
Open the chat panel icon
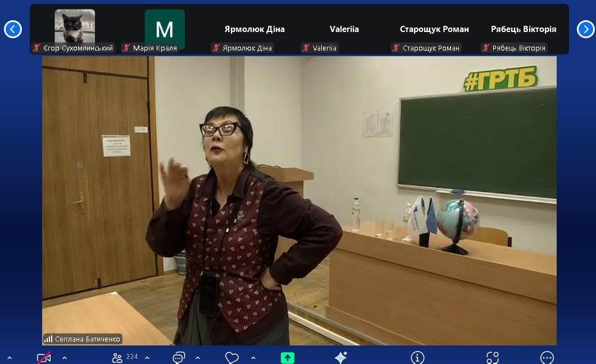(179, 358)
